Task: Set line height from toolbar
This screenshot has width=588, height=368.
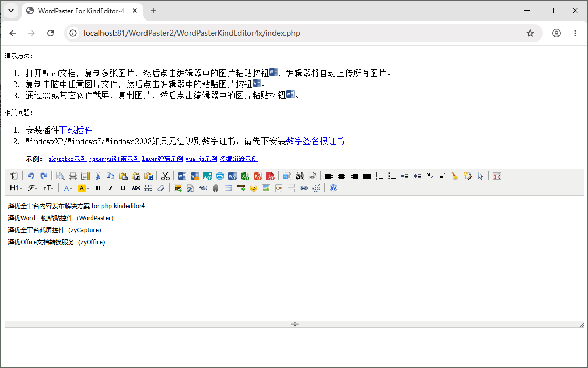Action: (x=149, y=188)
